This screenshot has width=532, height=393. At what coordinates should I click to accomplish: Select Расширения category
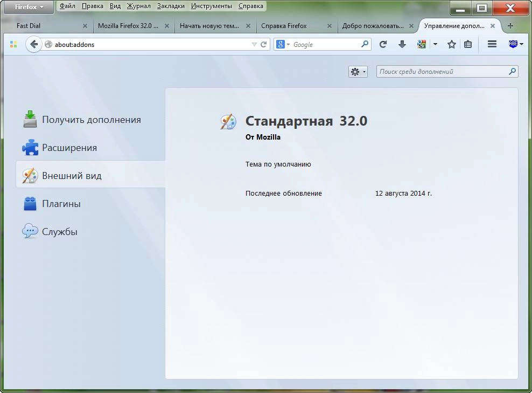(90, 147)
